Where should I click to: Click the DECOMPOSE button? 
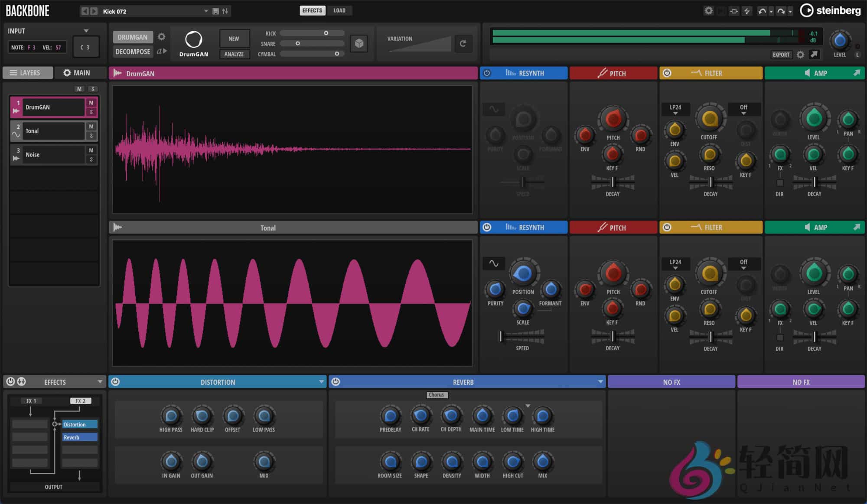point(133,52)
